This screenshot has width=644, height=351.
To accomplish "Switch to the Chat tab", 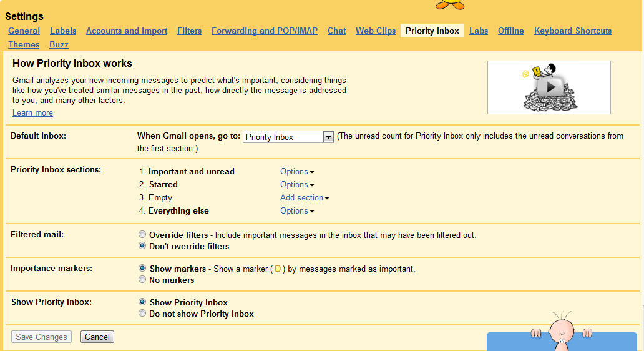I will [337, 31].
